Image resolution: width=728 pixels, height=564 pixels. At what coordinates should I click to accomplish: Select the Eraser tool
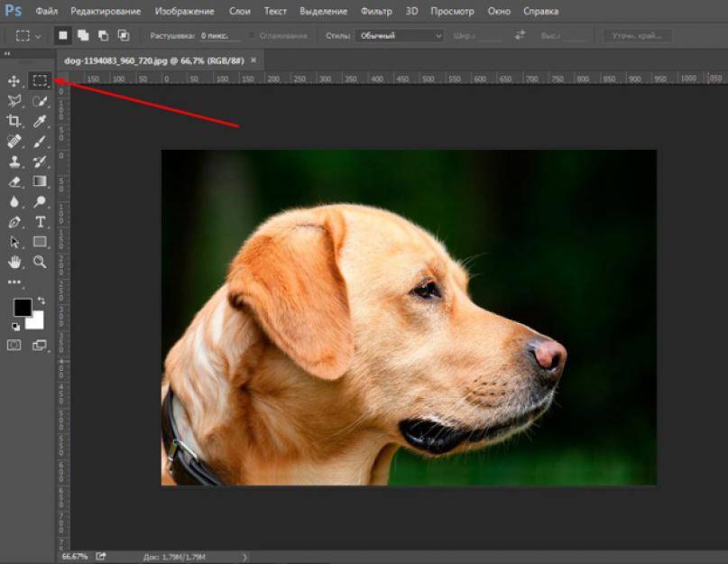pos(14,181)
